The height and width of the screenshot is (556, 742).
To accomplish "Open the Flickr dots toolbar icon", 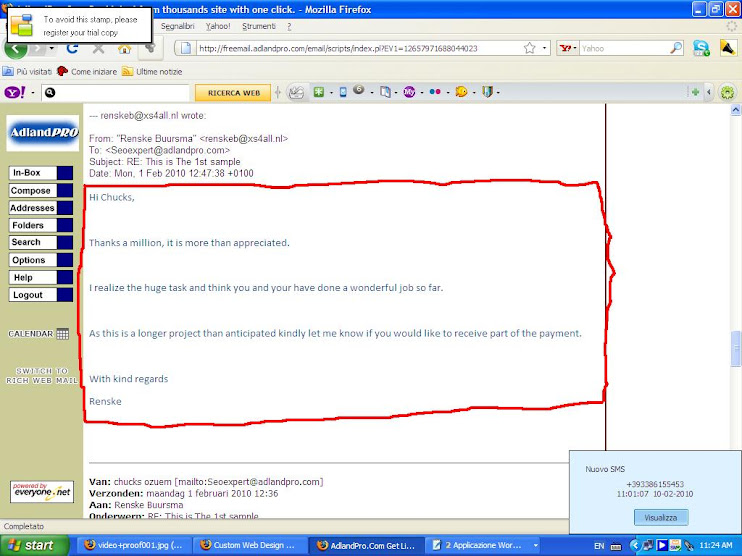I will pyautogui.click(x=435, y=92).
